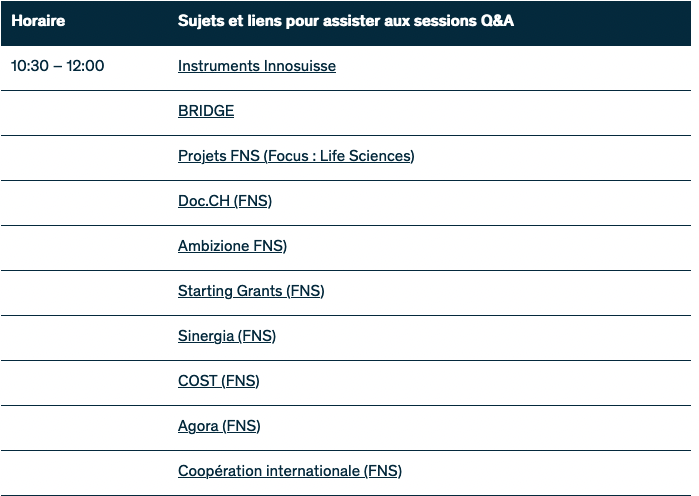Viewport: 699px width, 496px height.
Task: Select the Starting Grants (FNS) link
Action: [251, 291]
